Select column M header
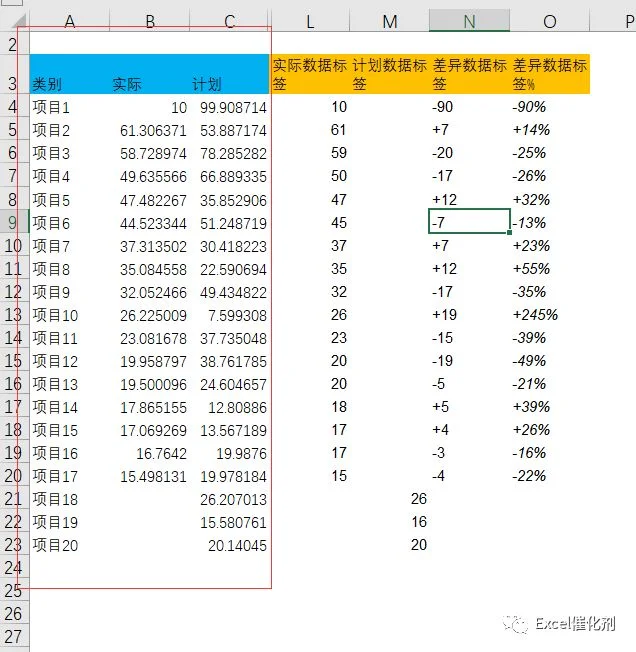Screen dimensions: 636x652 pyautogui.click(x=389, y=21)
